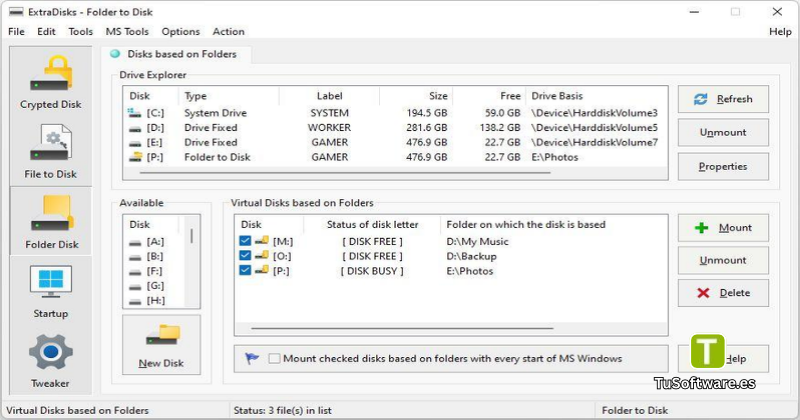The image size is (800, 420).
Task: Select the 138.2 GB free cell
Action: tap(499, 128)
